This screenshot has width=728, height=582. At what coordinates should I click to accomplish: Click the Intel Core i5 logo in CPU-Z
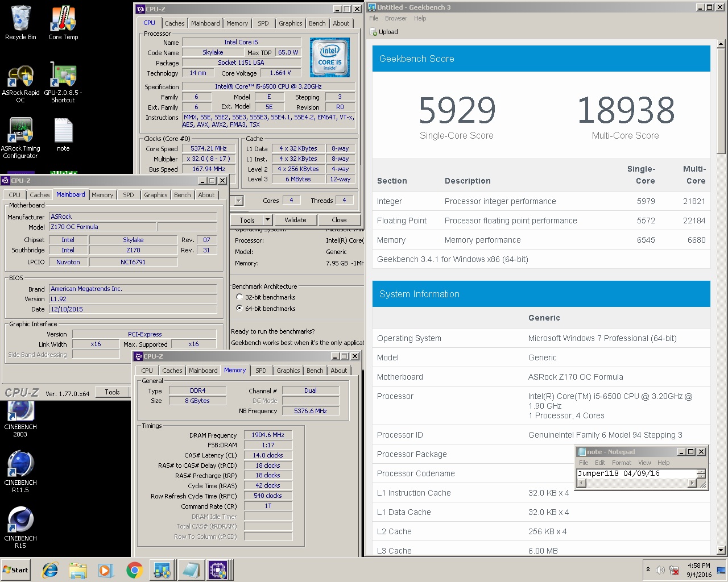330,57
